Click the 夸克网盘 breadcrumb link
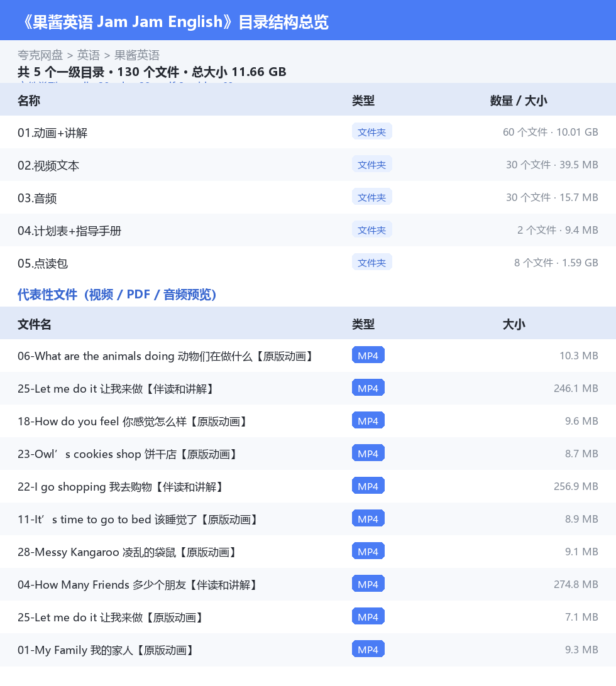 [x=40, y=55]
